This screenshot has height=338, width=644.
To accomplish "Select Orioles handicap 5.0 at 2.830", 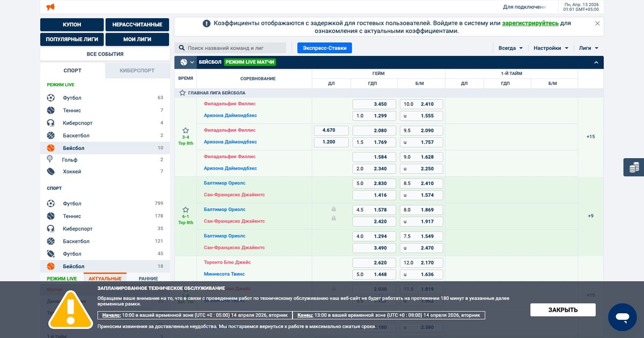I will [374, 183].
